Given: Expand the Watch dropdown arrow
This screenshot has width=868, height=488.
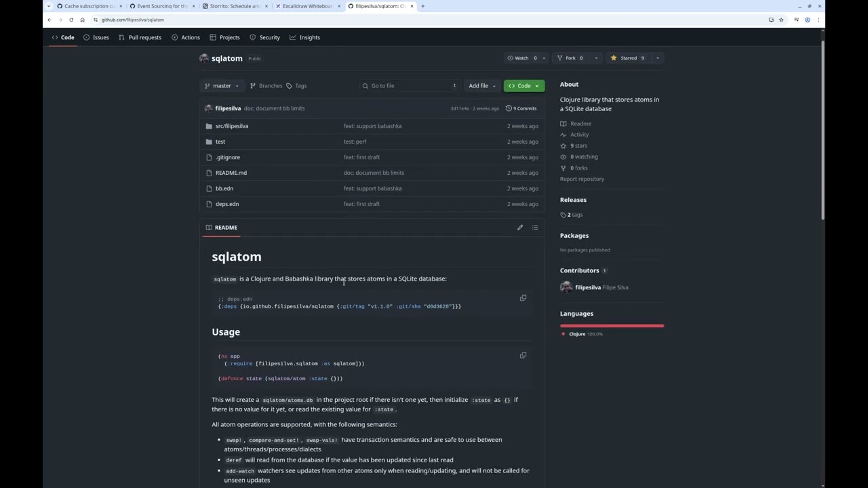Looking at the screenshot, I should (x=544, y=58).
